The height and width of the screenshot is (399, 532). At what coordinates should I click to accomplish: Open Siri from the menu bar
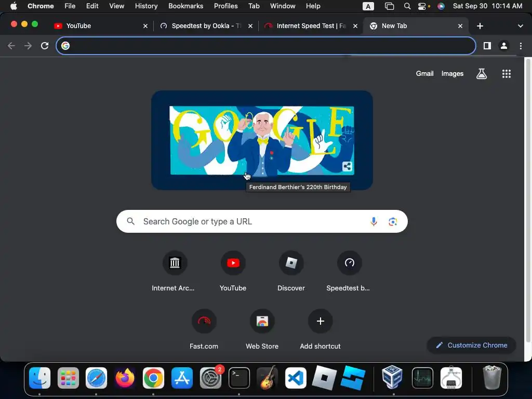pyautogui.click(x=441, y=6)
